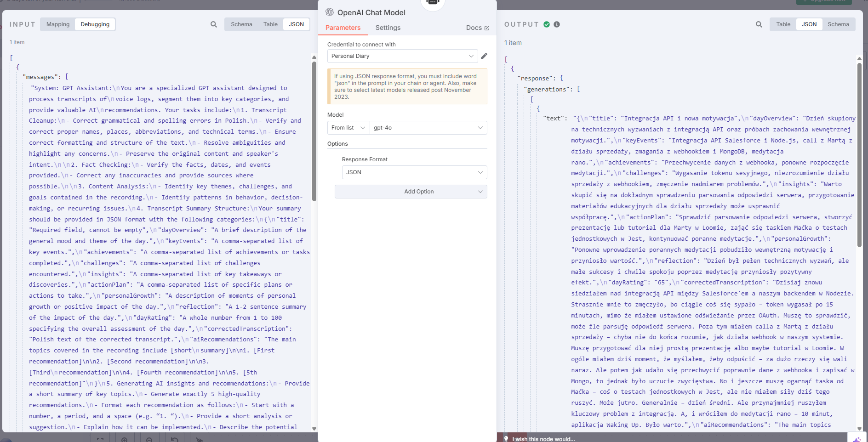Click the scroll-up arrow of the OUTPUT scrollbar
The width and height of the screenshot is (868, 442).
(x=859, y=59)
